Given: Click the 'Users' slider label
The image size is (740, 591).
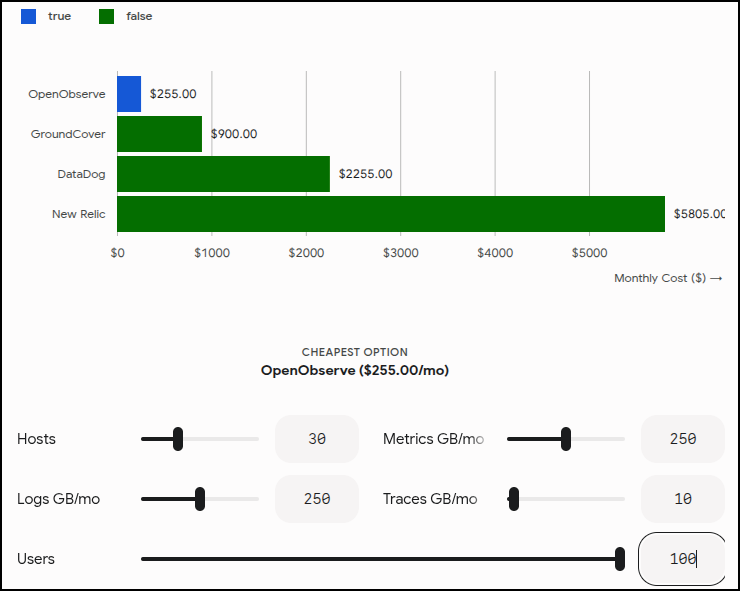Looking at the screenshot, I should click(x=36, y=559).
